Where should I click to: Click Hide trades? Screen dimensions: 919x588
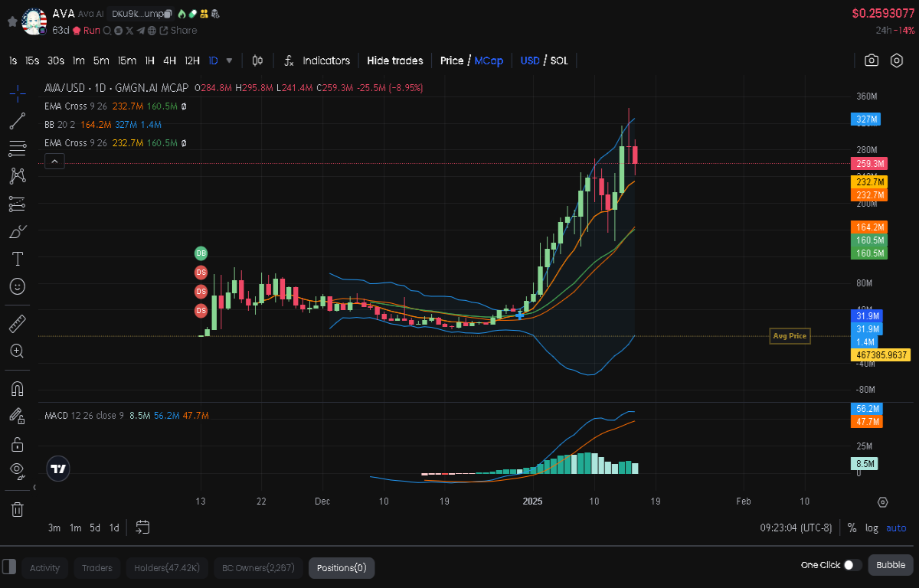[394, 60]
